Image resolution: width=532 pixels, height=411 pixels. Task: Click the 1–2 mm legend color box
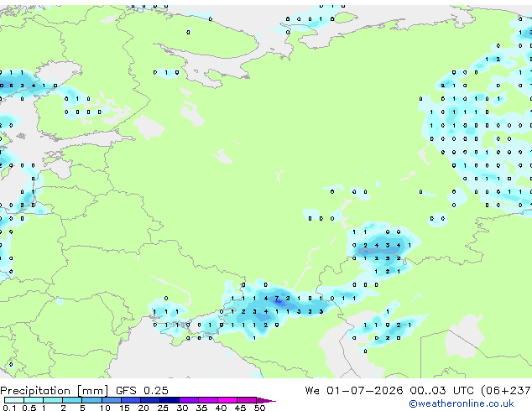click(53, 400)
